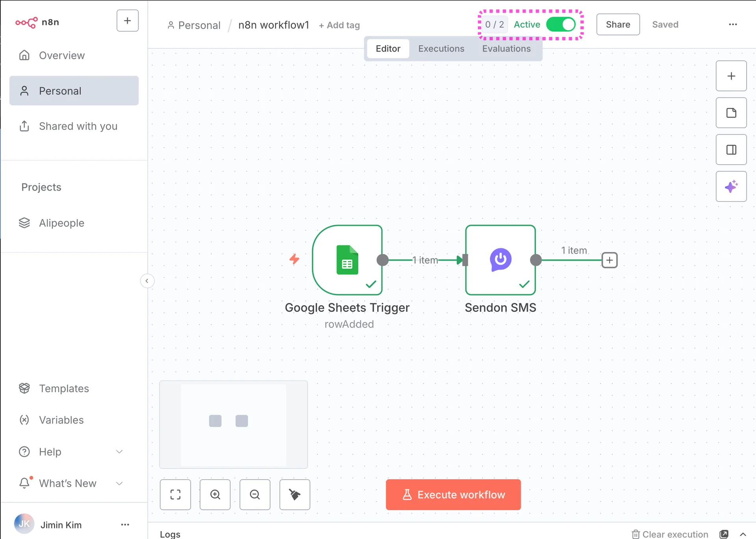The image size is (756, 539).
Task: Zoom out of the workflow canvas
Action: click(255, 495)
